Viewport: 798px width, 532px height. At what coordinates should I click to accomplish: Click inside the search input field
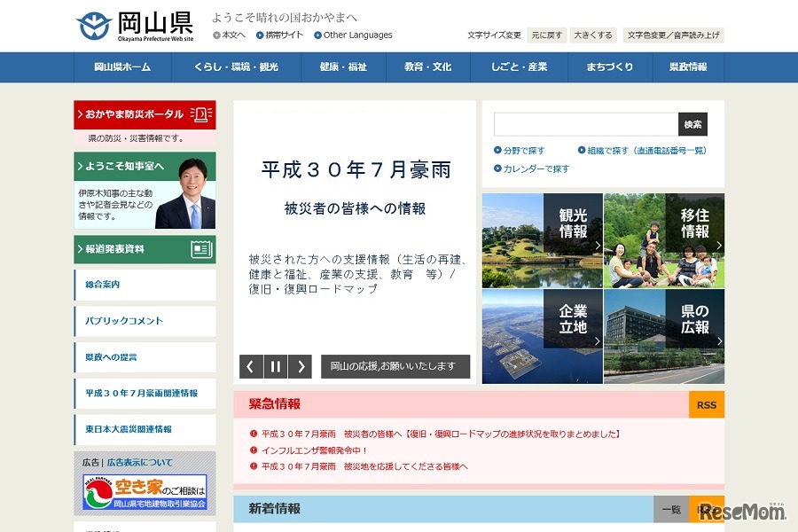(585, 124)
